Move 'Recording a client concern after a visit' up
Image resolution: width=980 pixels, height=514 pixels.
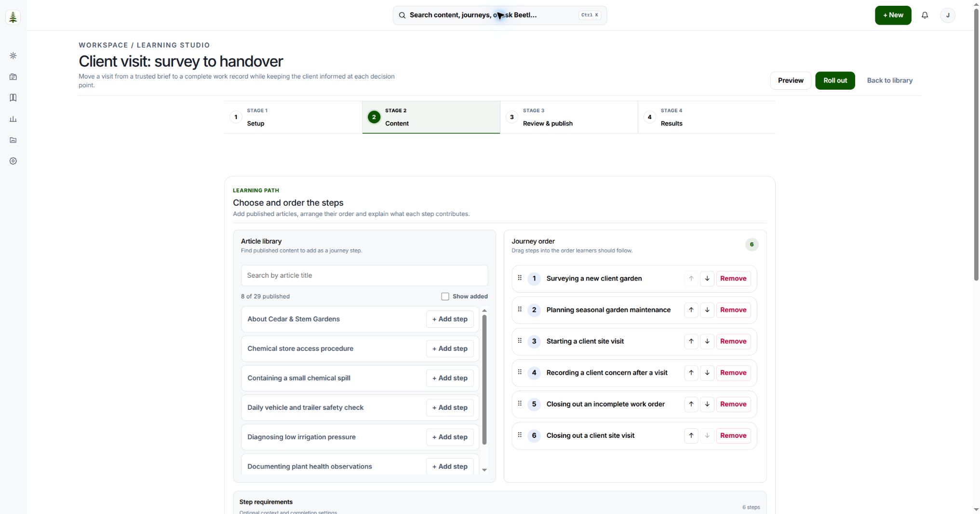click(x=691, y=373)
